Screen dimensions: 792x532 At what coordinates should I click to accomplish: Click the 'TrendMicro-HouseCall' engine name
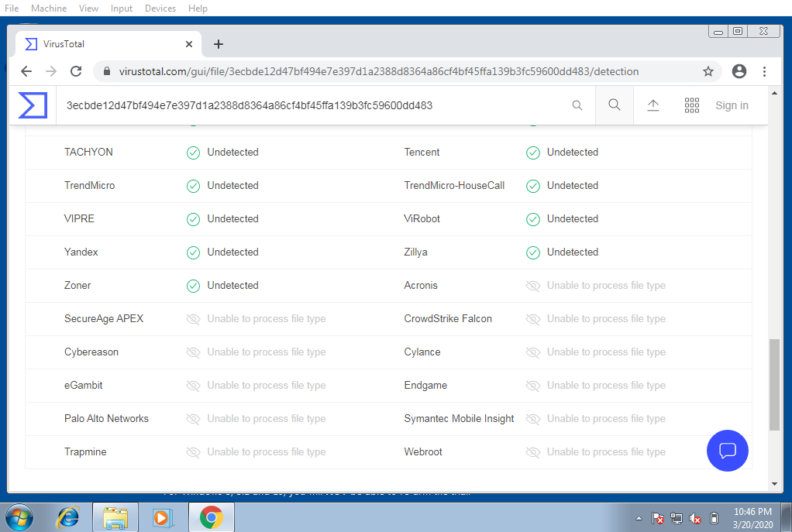click(x=454, y=185)
